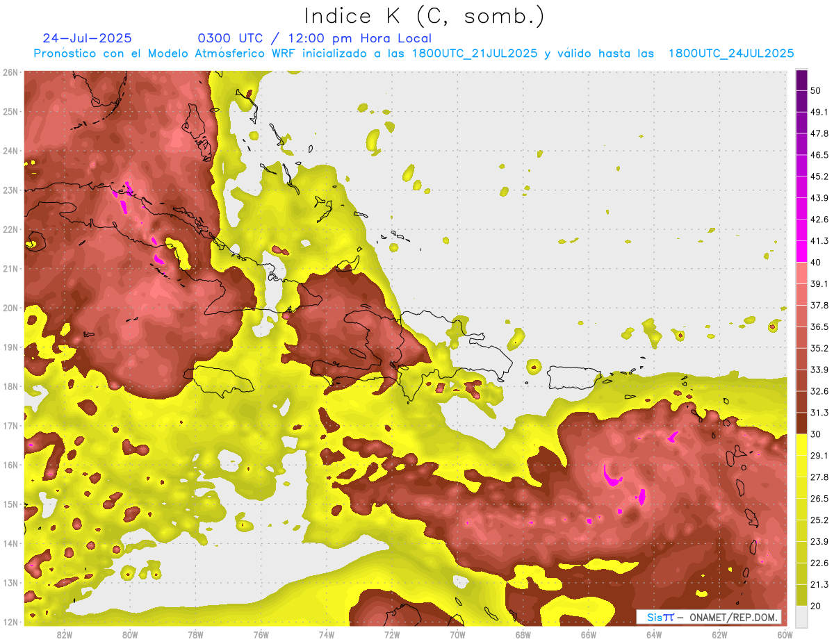Click the colorbar value "40"

(x=817, y=263)
